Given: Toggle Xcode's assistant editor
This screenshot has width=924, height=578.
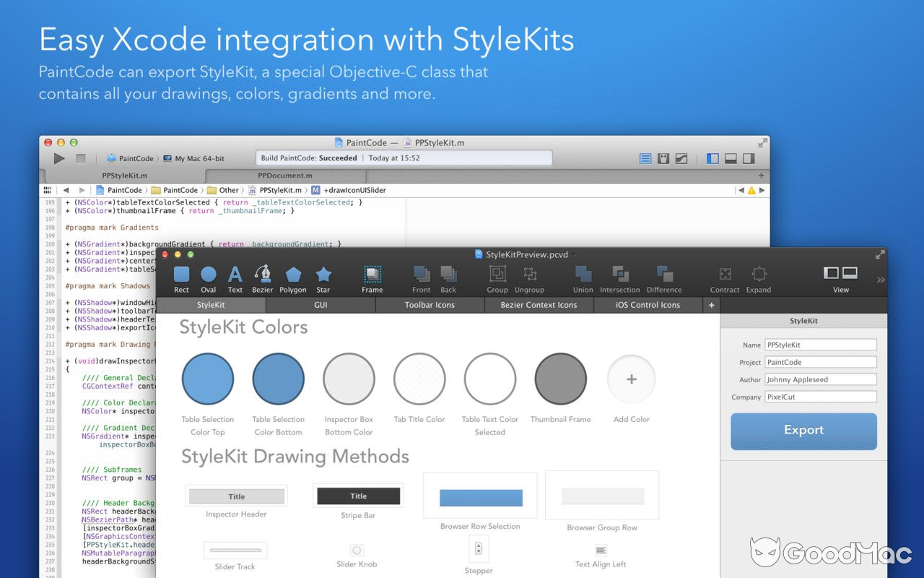Looking at the screenshot, I should (663, 158).
